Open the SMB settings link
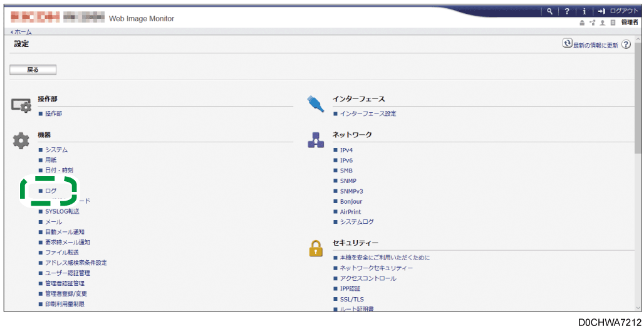The width and height of the screenshot is (644, 331). point(346,171)
